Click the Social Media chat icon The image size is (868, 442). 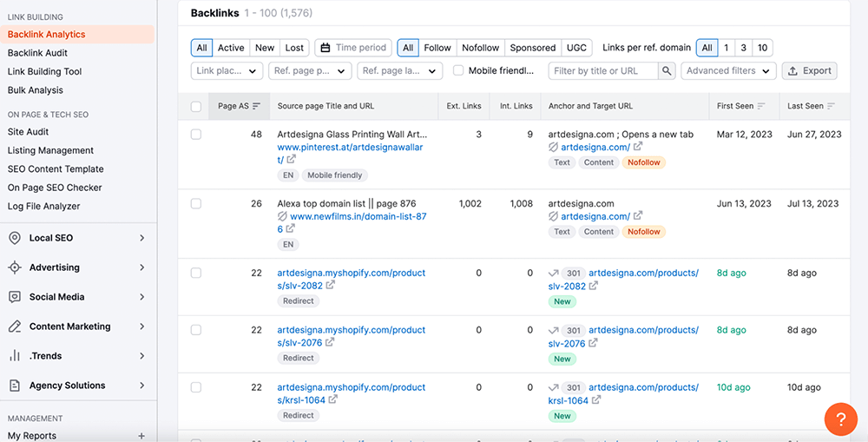[x=15, y=297]
